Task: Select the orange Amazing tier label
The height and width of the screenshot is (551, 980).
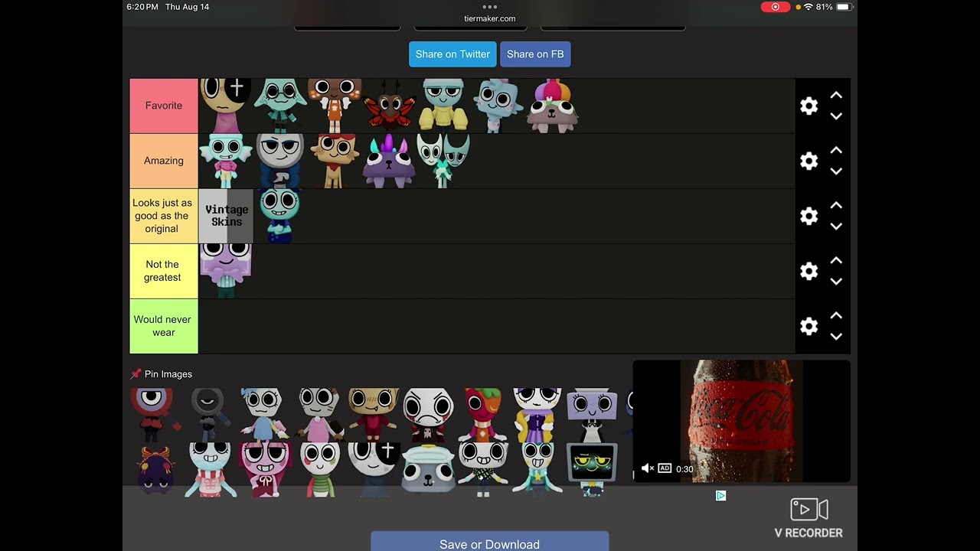Action: 164,161
